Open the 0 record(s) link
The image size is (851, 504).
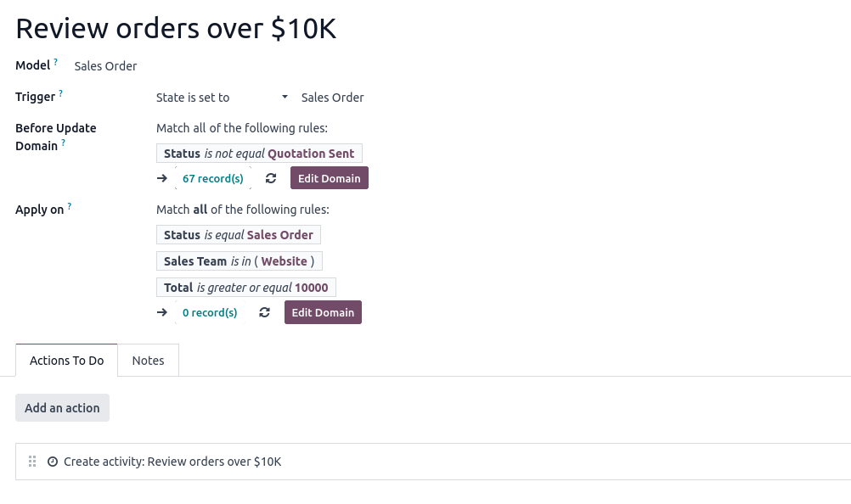click(210, 312)
